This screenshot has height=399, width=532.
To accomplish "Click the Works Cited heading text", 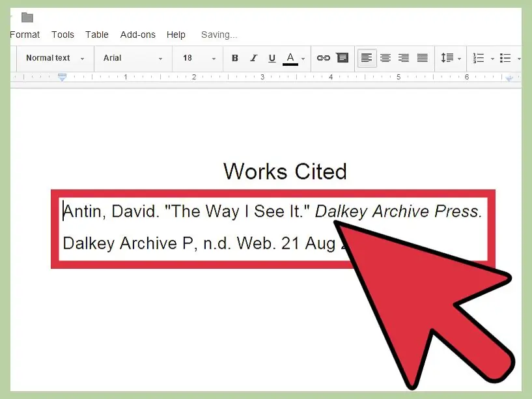I will pos(285,171).
